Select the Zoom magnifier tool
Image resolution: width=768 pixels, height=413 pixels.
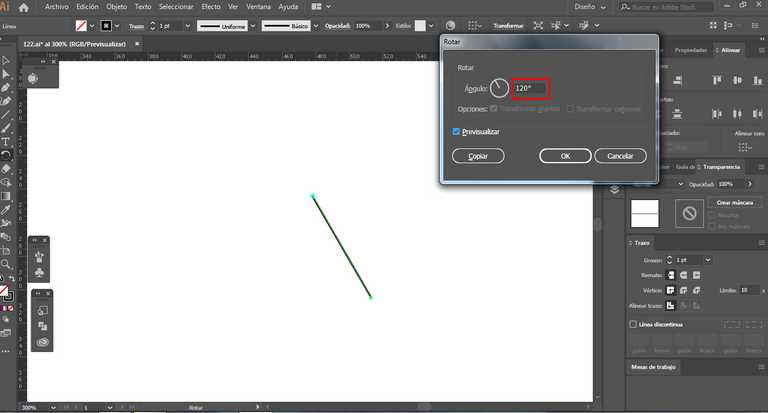click(6, 265)
